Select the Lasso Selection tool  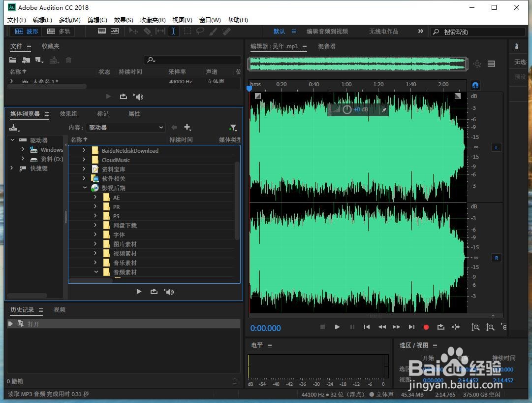pyautogui.click(x=200, y=31)
